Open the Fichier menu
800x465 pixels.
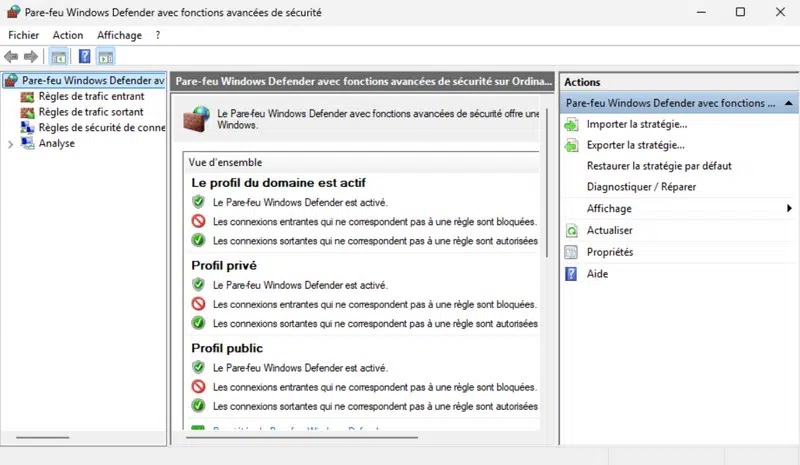pos(23,35)
